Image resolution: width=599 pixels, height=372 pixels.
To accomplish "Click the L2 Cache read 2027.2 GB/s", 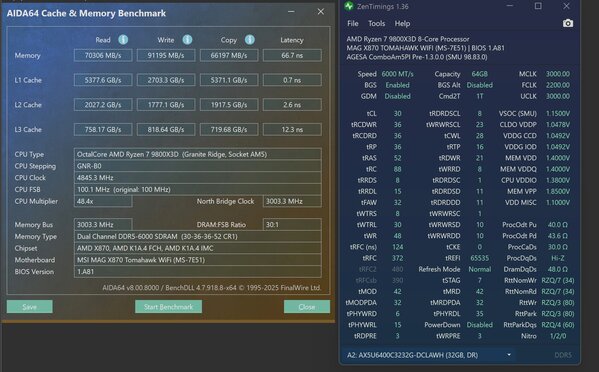I will [x=103, y=105].
